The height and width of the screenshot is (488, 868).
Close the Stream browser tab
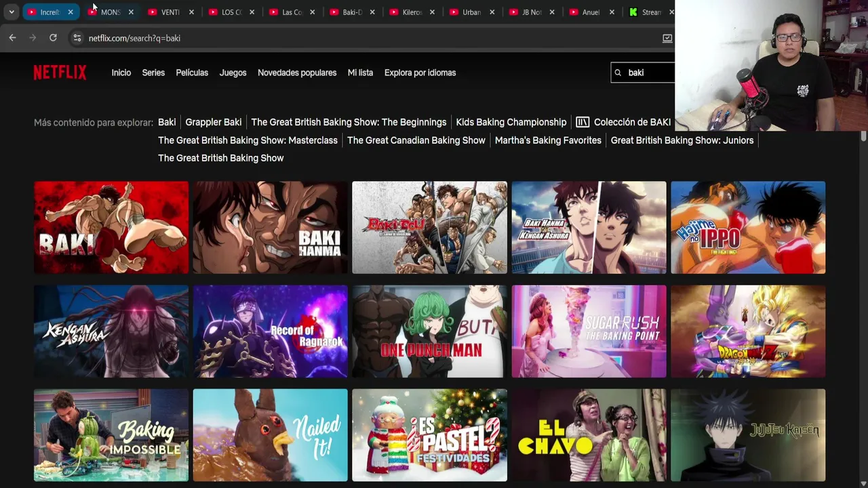(671, 12)
